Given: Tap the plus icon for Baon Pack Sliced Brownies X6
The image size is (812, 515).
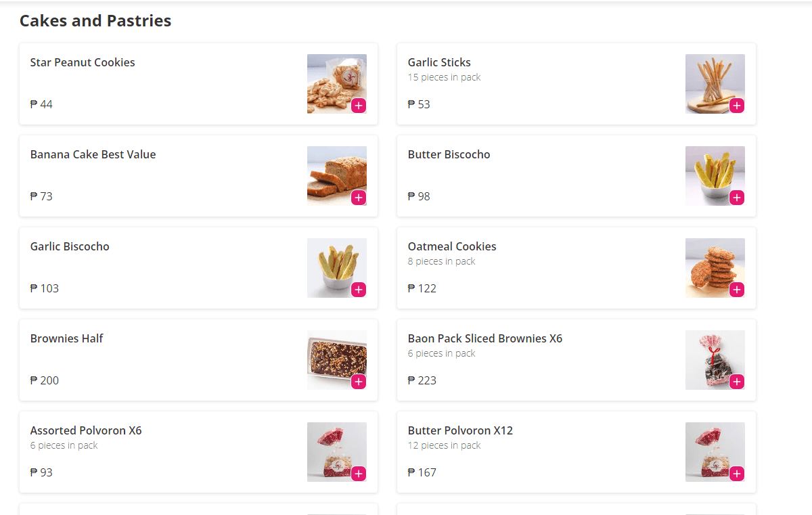Looking at the screenshot, I should point(738,382).
